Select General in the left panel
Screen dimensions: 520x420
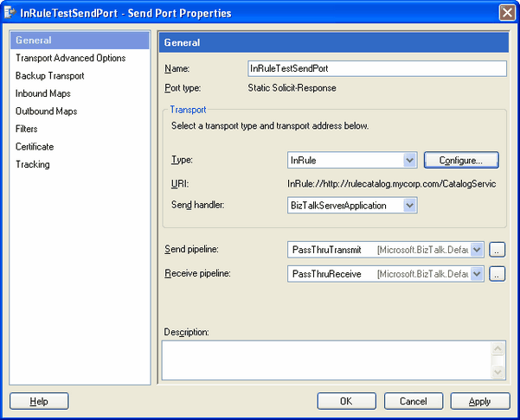[x=34, y=41]
